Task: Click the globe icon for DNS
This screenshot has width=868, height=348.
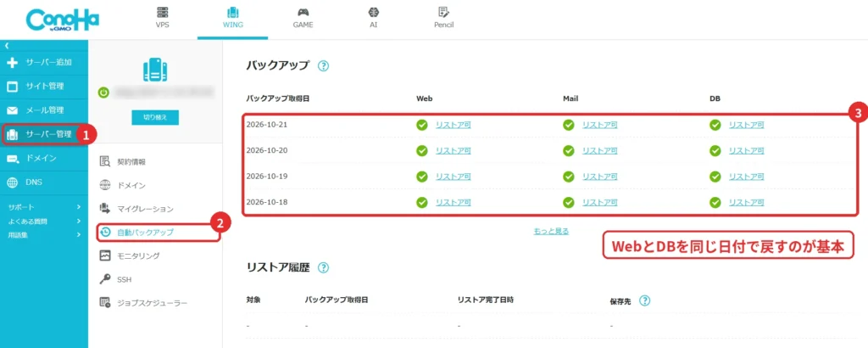Action: (12, 182)
